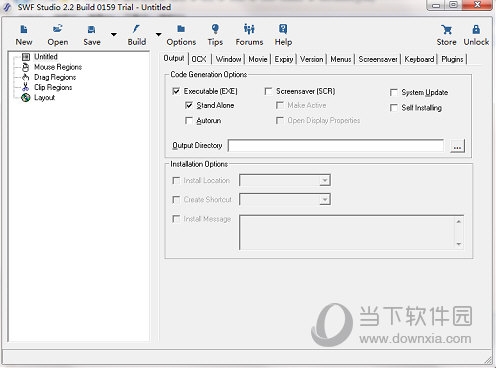Close the SWF Studio window

point(478,5)
